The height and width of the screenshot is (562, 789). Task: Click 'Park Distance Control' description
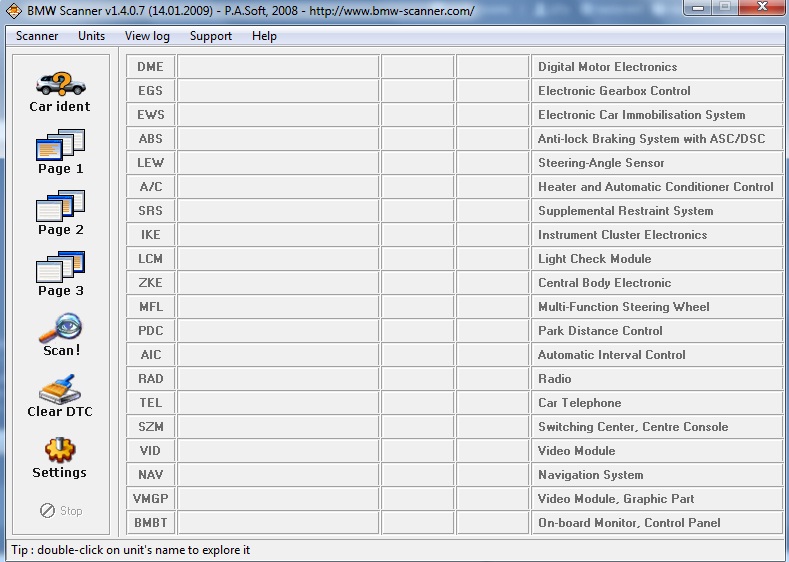600,331
